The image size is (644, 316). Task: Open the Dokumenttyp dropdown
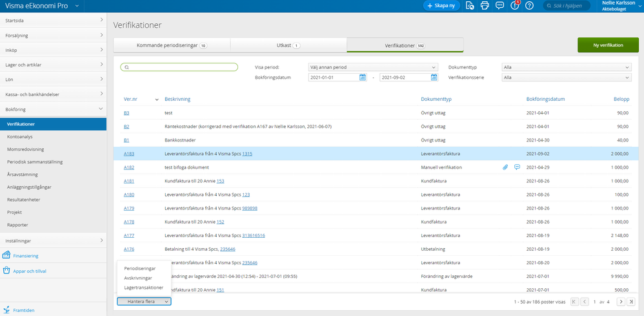coord(566,67)
